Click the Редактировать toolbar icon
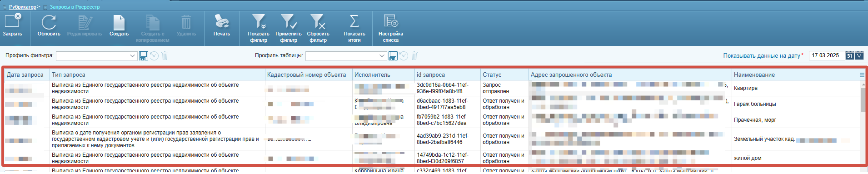This screenshot has width=868, height=174. coord(85,22)
